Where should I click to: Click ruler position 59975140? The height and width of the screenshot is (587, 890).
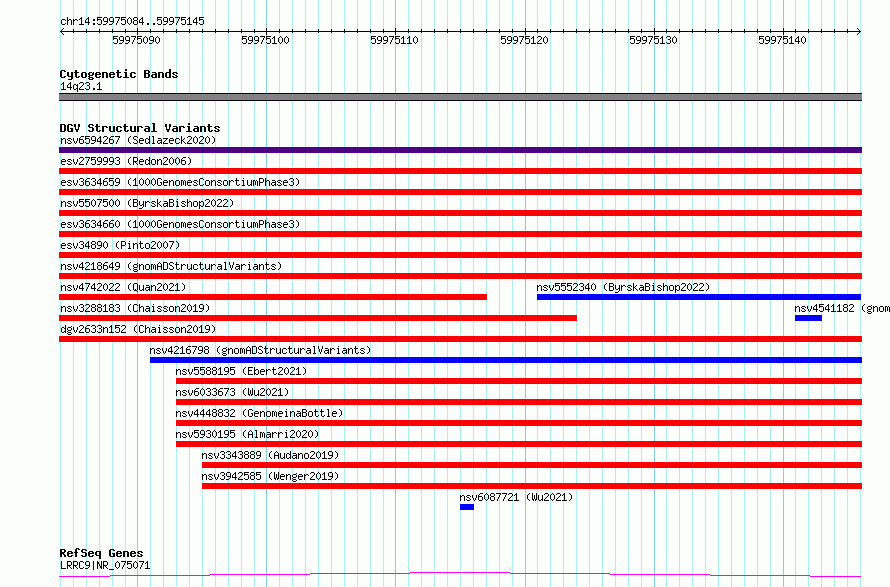(782, 40)
